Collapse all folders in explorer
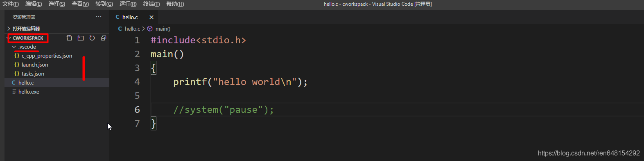The image size is (644, 161). [104, 38]
